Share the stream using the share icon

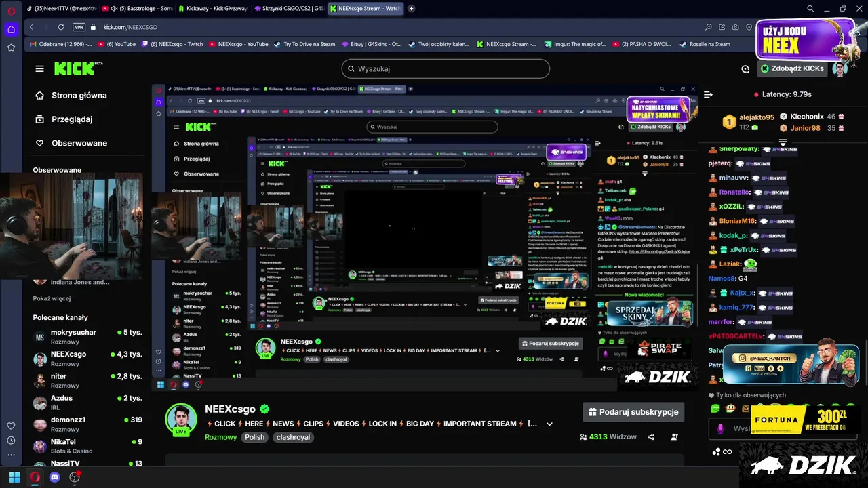coord(651,437)
